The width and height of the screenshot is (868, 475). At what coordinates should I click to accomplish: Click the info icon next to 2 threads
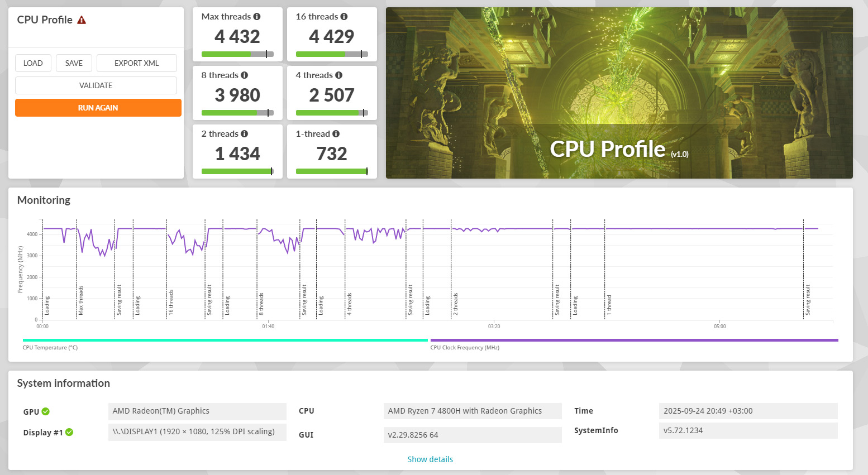pyautogui.click(x=244, y=134)
